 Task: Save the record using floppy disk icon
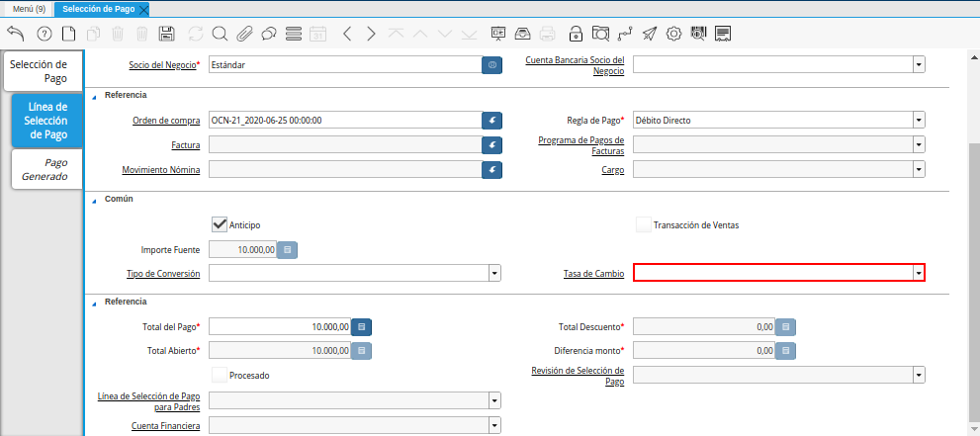(x=167, y=34)
